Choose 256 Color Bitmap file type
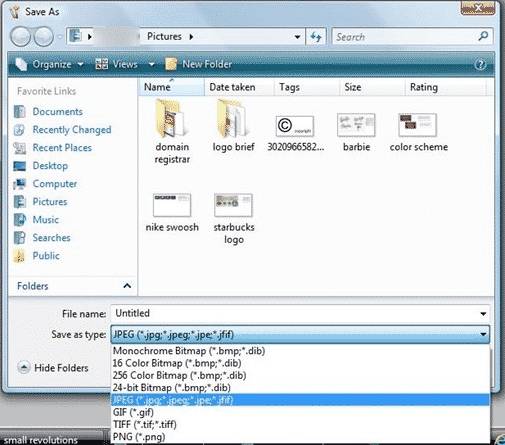Viewport: 505px width, 445px height. pos(300,375)
